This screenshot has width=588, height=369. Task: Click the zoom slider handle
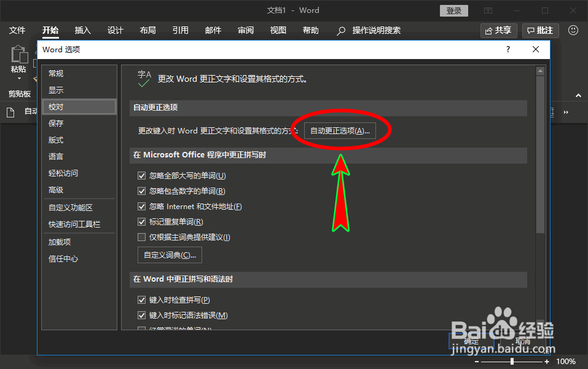pyautogui.click(x=512, y=362)
